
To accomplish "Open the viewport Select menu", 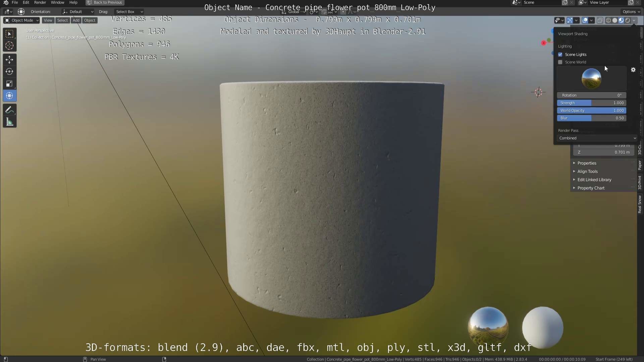I will [62, 20].
